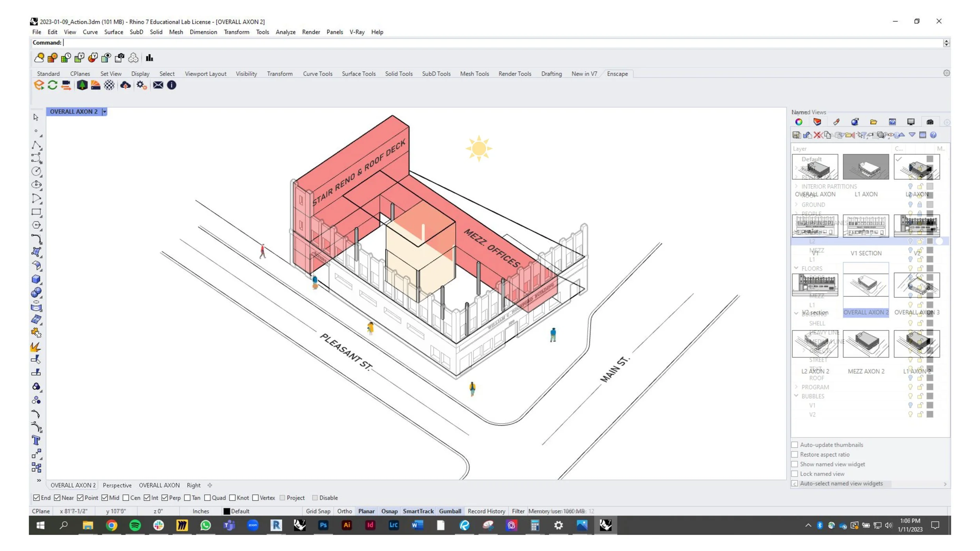Click the Enscape live-sync green arrows icon
This screenshot has height=551, width=980.
coord(53,85)
